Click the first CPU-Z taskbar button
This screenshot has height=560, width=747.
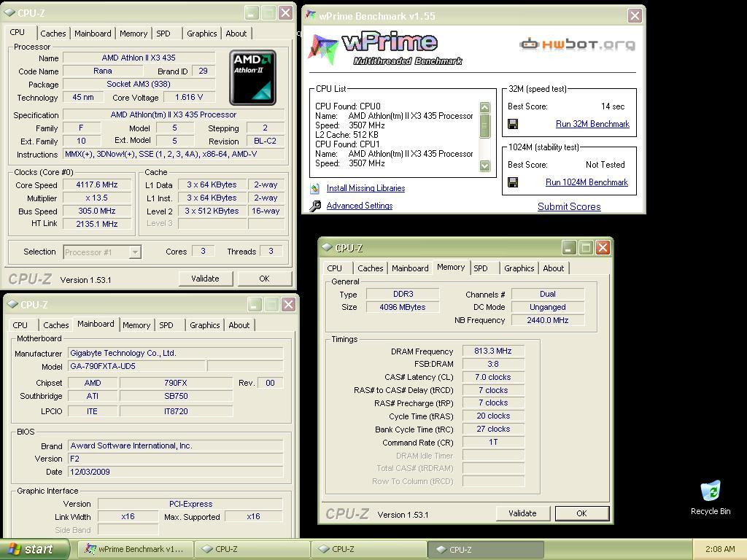[x=252, y=549]
